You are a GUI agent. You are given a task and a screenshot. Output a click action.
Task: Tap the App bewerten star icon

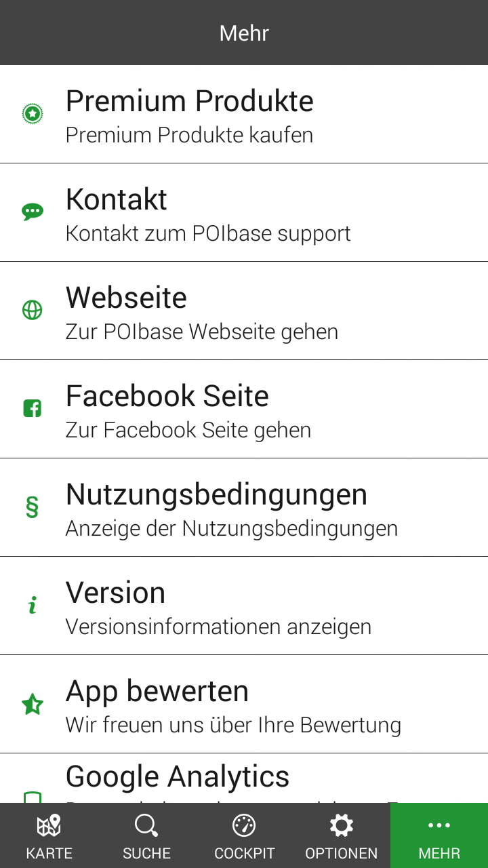point(33,705)
